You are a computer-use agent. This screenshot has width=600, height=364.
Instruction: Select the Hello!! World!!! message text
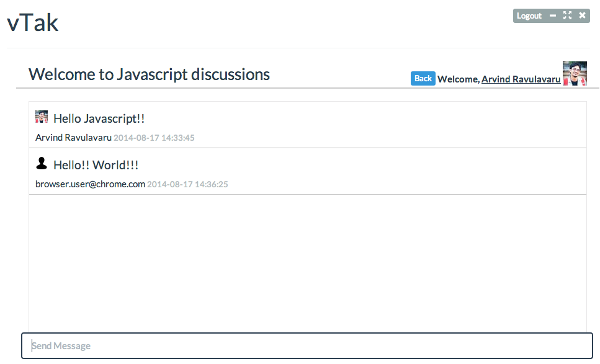[x=96, y=165]
